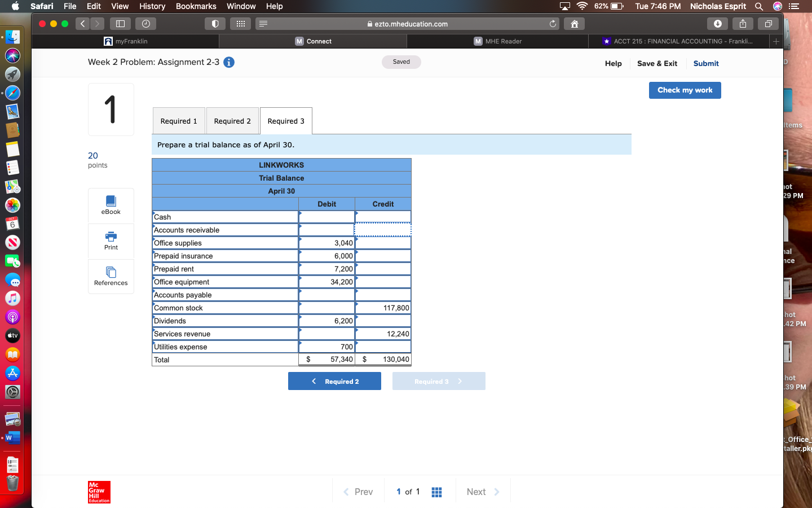The image size is (812, 508).
Task: Open References in the sidebar
Action: click(111, 277)
